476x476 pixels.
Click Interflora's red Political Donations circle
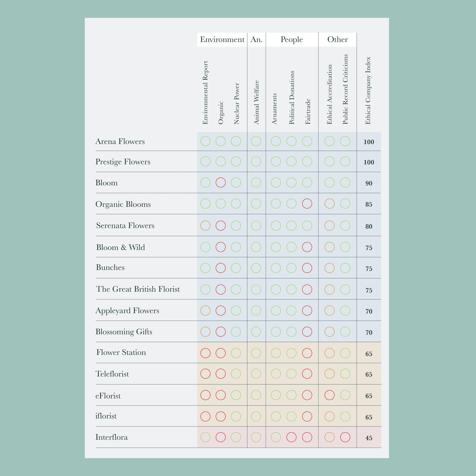click(x=291, y=437)
